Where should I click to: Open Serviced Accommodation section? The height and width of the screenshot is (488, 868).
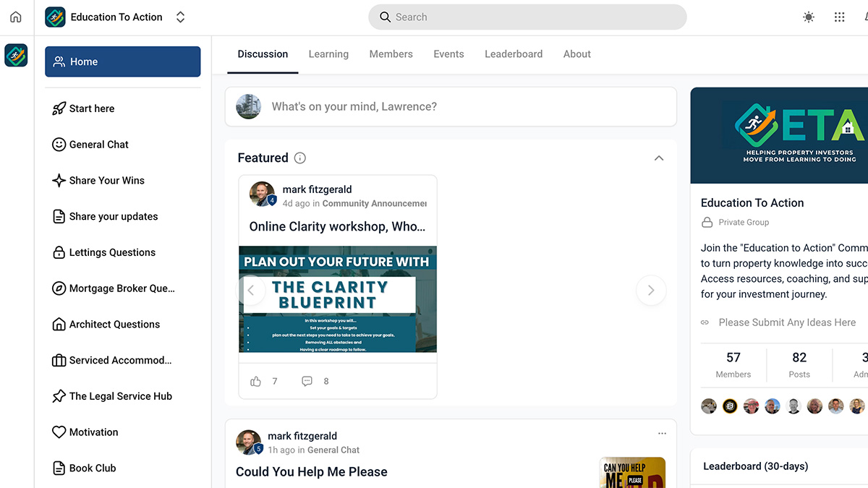coord(119,360)
